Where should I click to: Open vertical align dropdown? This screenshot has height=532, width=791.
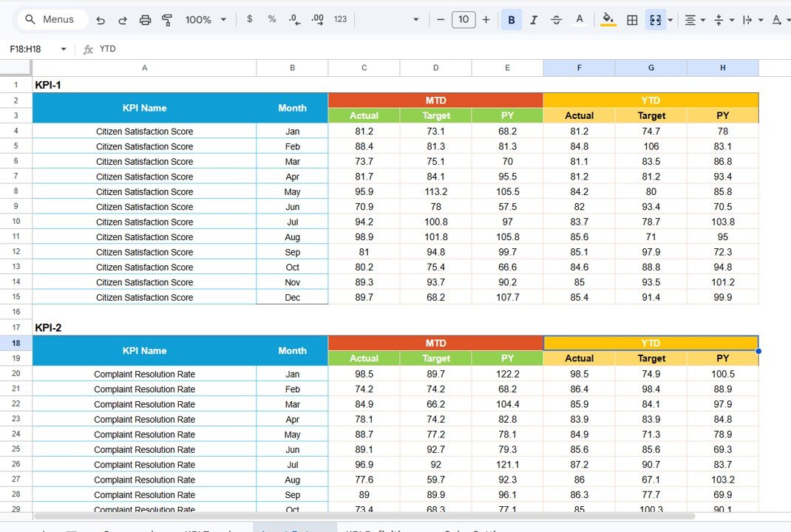pos(724,20)
